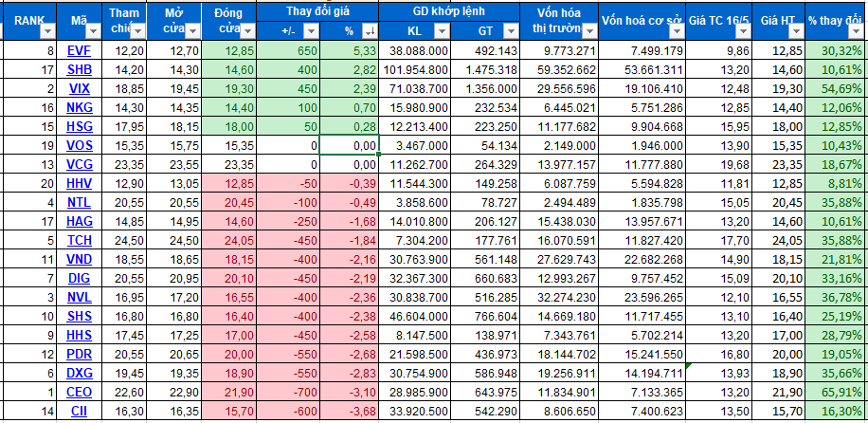Open the VOS stock ticker link
Screen dimensions: 868x423
(x=80, y=145)
